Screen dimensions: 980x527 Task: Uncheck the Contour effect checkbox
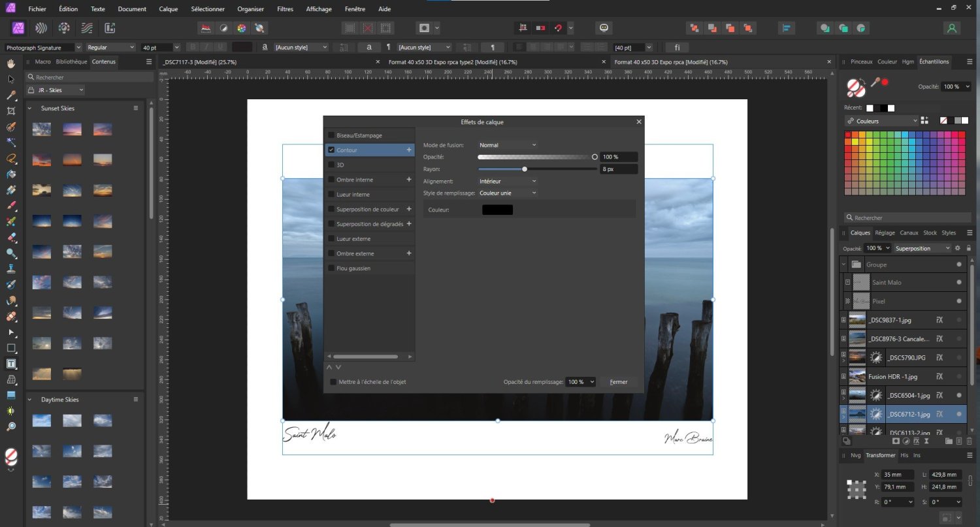point(331,150)
